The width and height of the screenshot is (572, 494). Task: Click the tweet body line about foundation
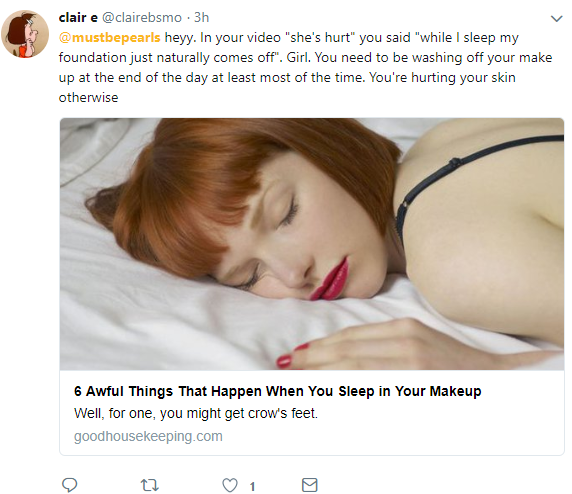point(305,58)
